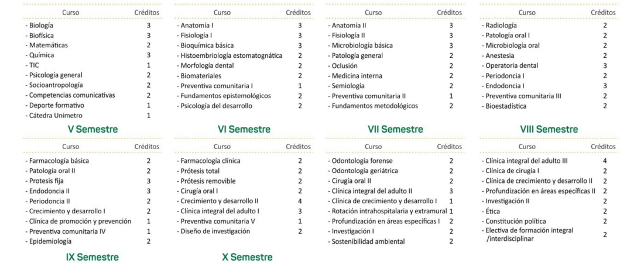
Task: Select the VIII Semestre heading
Action: click(x=549, y=129)
